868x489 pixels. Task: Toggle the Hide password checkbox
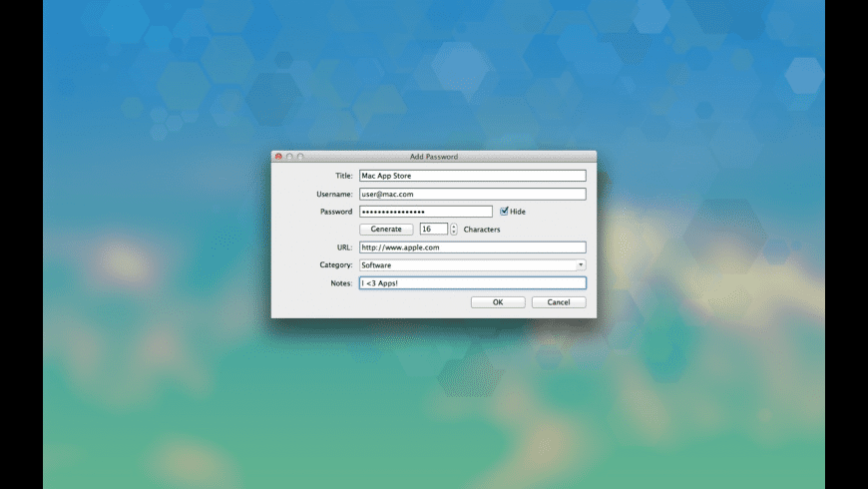coord(504,211)
